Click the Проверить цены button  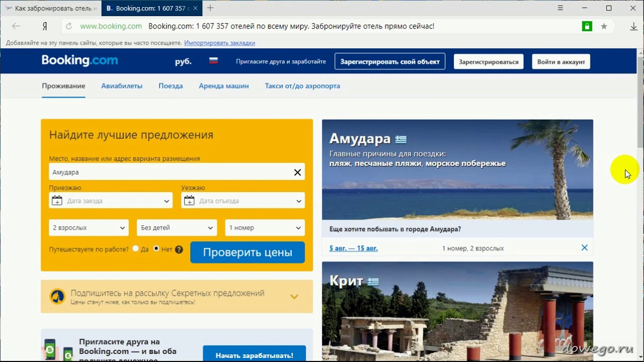click(x=248, y=252)
